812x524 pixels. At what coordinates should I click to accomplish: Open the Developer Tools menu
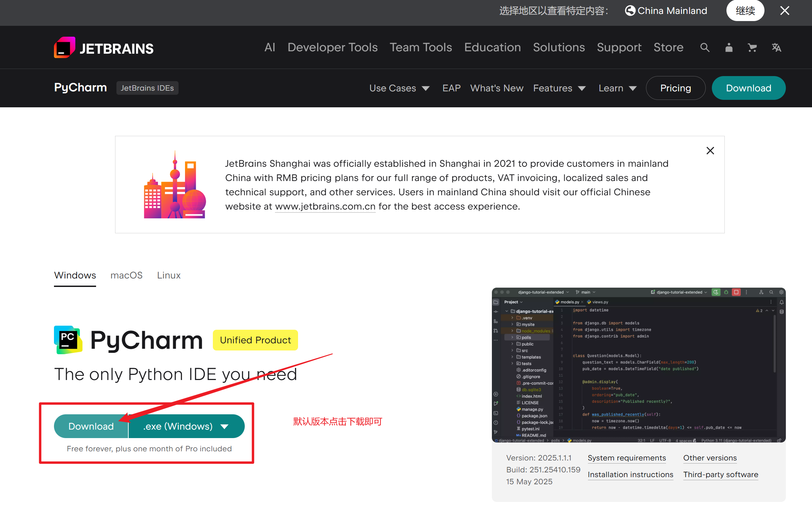point(332,47)
